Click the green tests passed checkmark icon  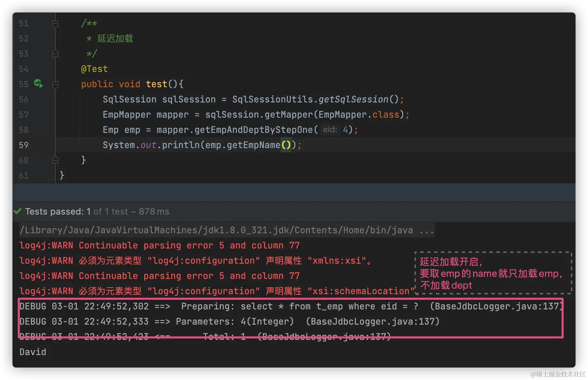pyautogui.click(x=18, y=211)
